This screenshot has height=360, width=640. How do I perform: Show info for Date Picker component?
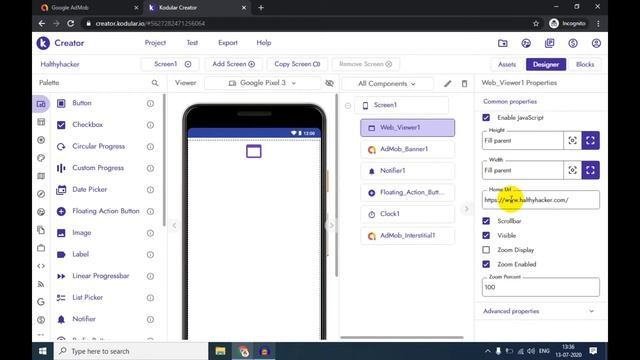[150, 190]
